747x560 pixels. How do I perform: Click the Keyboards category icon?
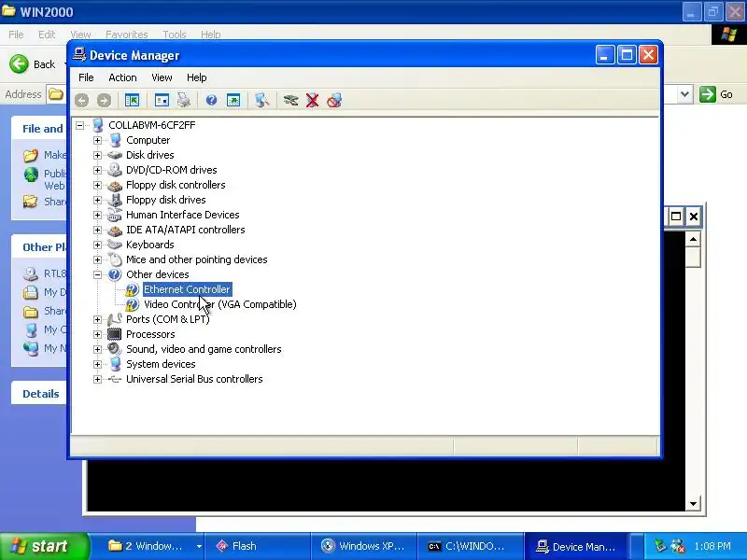[x=115, y=245]
